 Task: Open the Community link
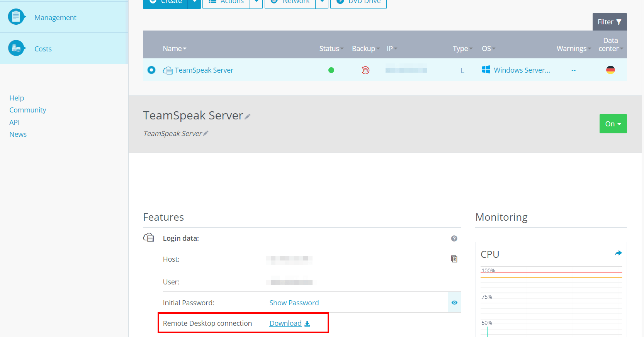click(x=28, y=110)
